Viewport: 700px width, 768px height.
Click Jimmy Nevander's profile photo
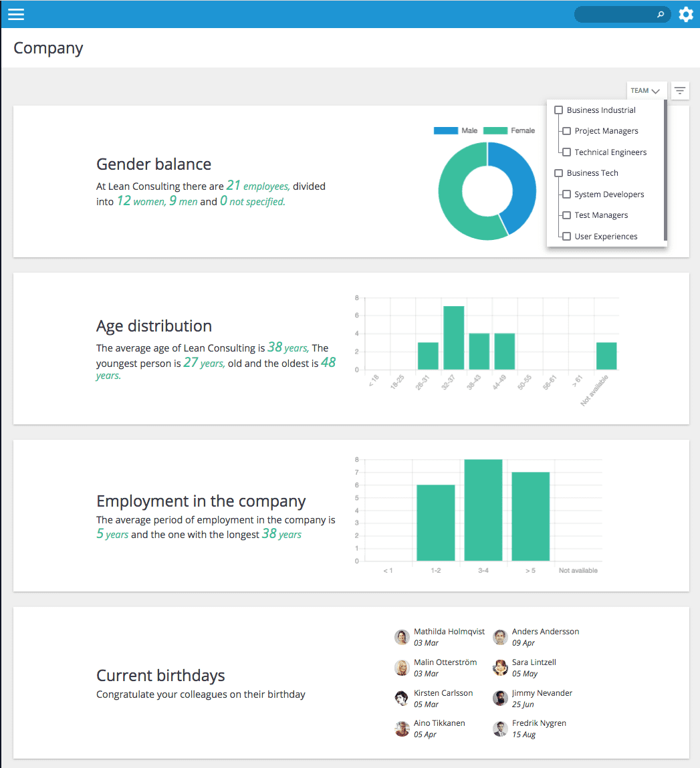point(500,698)
